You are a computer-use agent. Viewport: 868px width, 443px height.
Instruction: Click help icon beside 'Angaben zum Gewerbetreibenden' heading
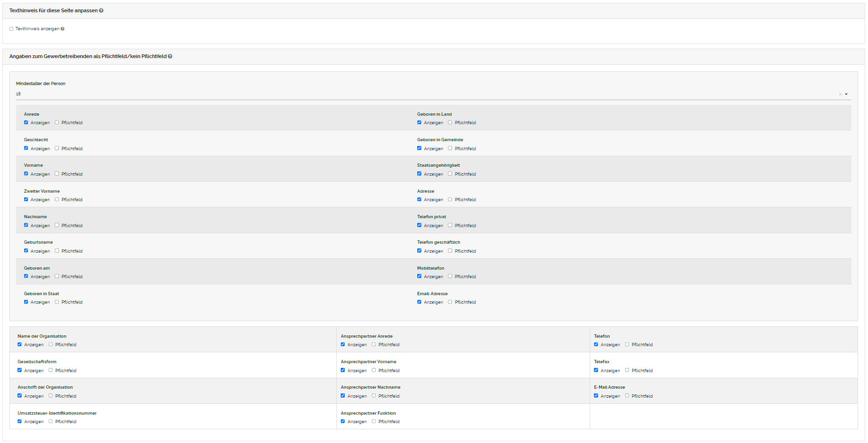(170, 56)
